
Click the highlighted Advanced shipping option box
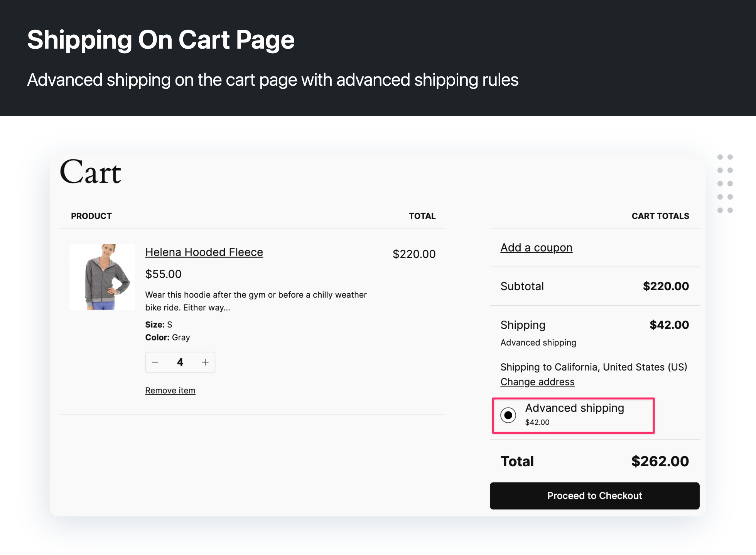573,415
